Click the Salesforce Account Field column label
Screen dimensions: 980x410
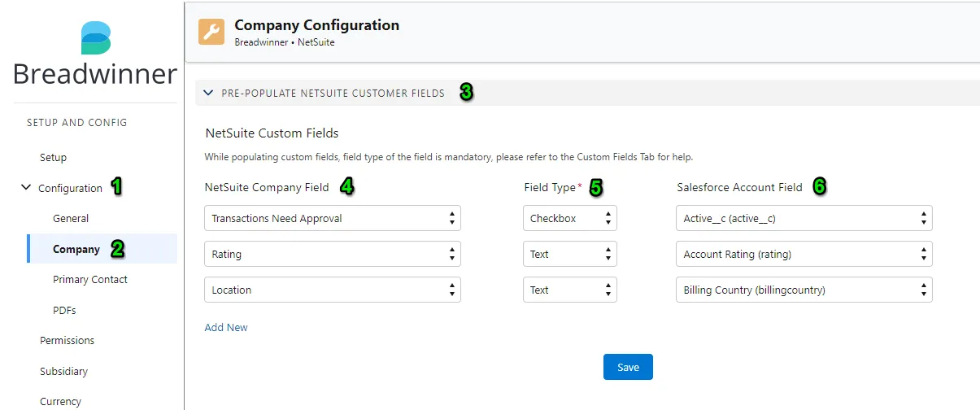[739, 187]
